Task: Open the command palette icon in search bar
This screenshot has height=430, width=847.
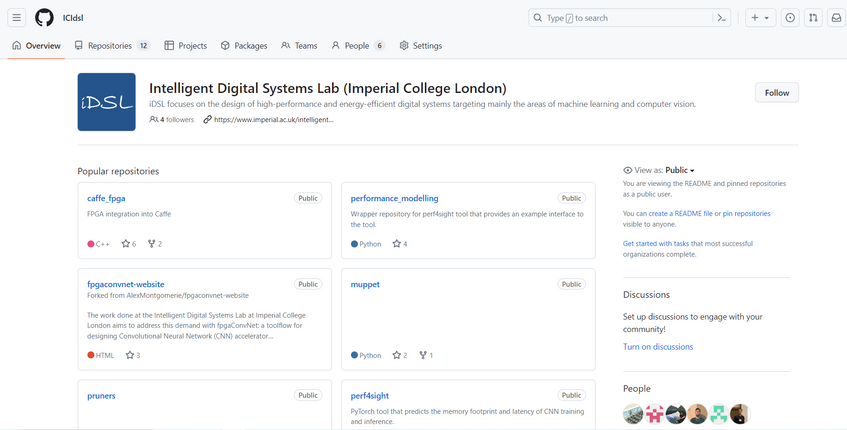Action: (721, 18)
